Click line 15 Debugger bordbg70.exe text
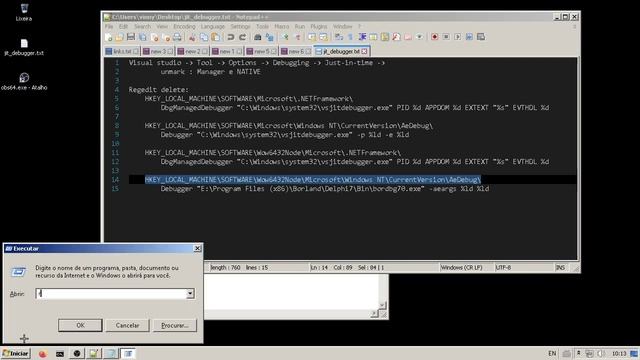This screenshot has height=360, width=640. click(324, 189)
